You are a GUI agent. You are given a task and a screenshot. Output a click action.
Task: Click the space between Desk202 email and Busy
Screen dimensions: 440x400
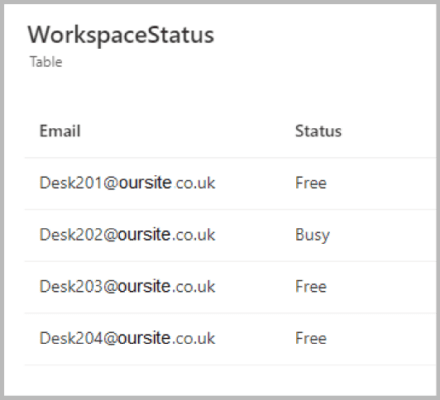(255, 235)
